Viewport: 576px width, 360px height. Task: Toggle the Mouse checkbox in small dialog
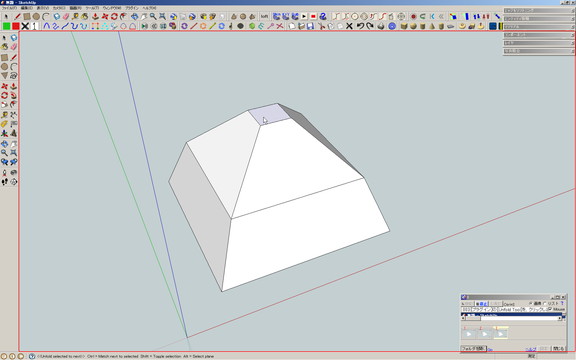(x=550, y=309)
